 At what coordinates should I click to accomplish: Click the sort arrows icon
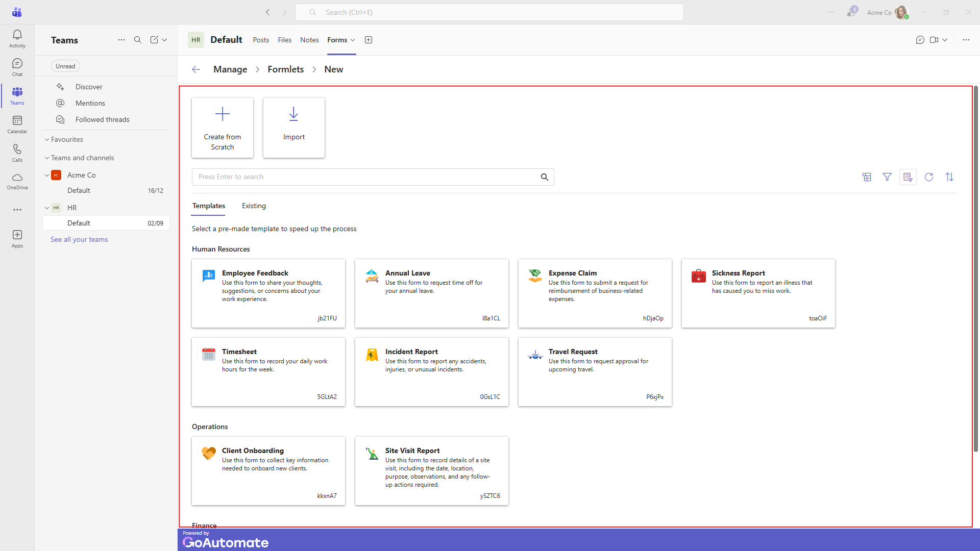point(949,177)
